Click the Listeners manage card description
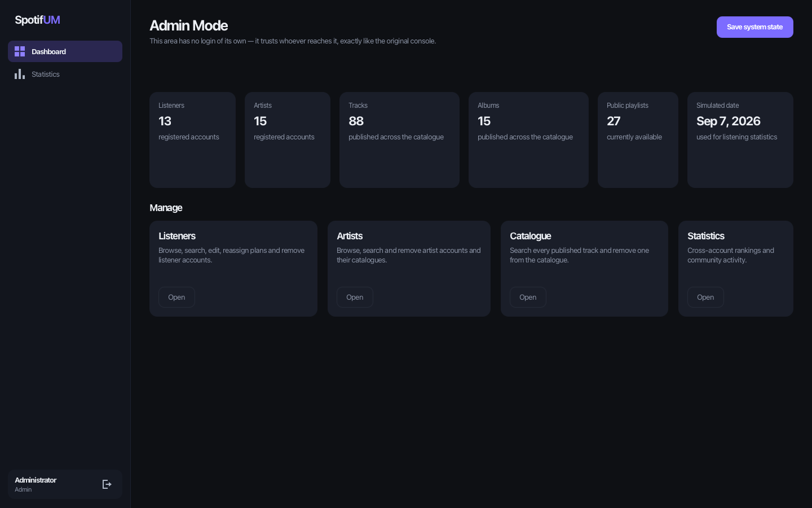 [231, 255]
